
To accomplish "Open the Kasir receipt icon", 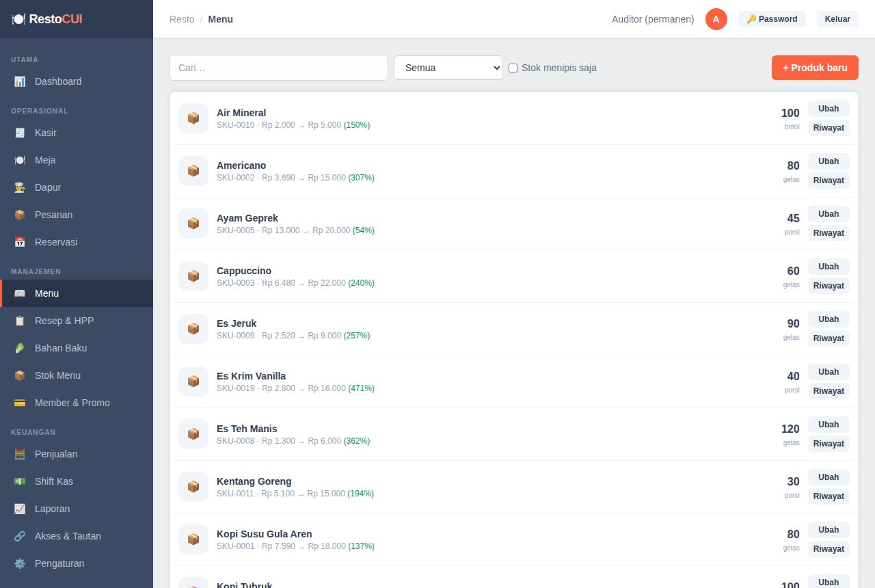I will 20,133.
